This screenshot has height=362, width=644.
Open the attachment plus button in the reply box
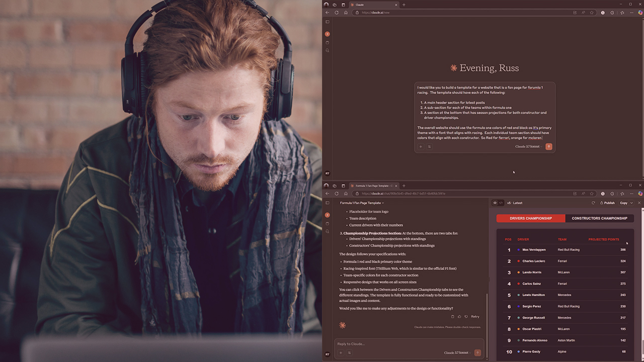point(341,353)
